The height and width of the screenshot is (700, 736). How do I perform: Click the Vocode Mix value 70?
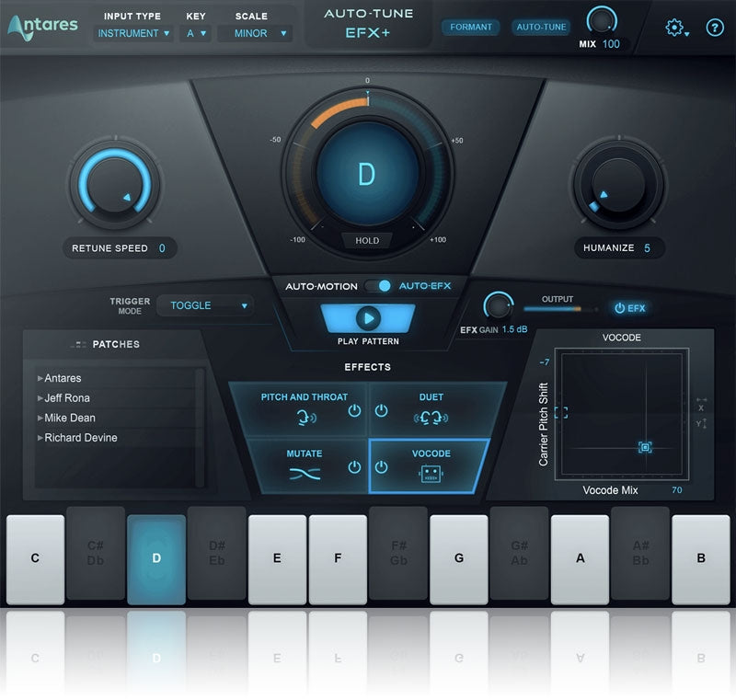pos(676,489)
